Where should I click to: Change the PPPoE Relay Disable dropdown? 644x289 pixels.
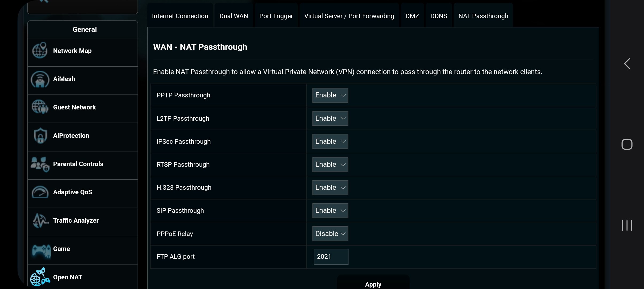point(330,234)
